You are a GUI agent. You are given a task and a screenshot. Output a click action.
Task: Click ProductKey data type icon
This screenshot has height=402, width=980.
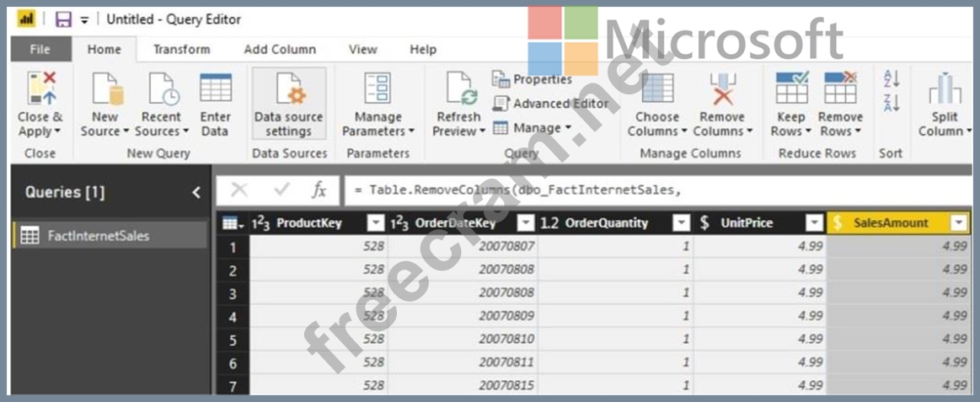260,223
